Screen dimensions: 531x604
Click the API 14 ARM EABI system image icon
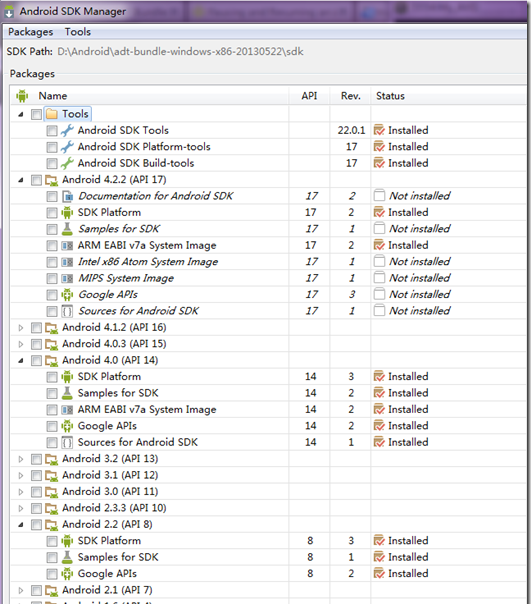tap(67, 410)
